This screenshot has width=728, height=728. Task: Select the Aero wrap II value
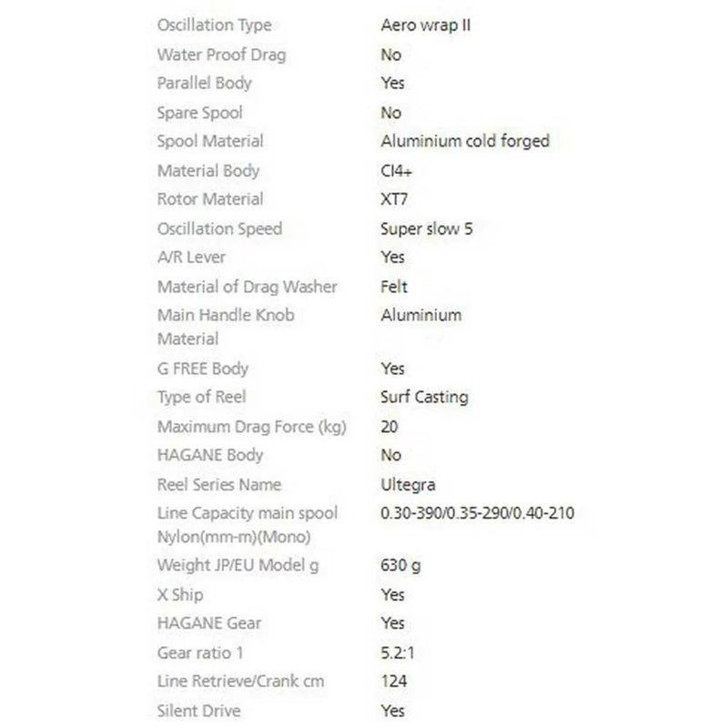click(426, 25)
